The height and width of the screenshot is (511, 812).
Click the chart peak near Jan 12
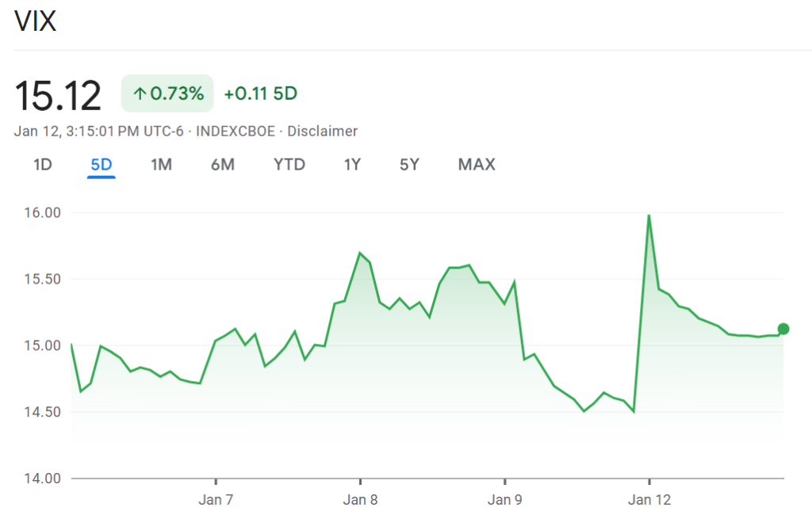[x=649, y=215]
